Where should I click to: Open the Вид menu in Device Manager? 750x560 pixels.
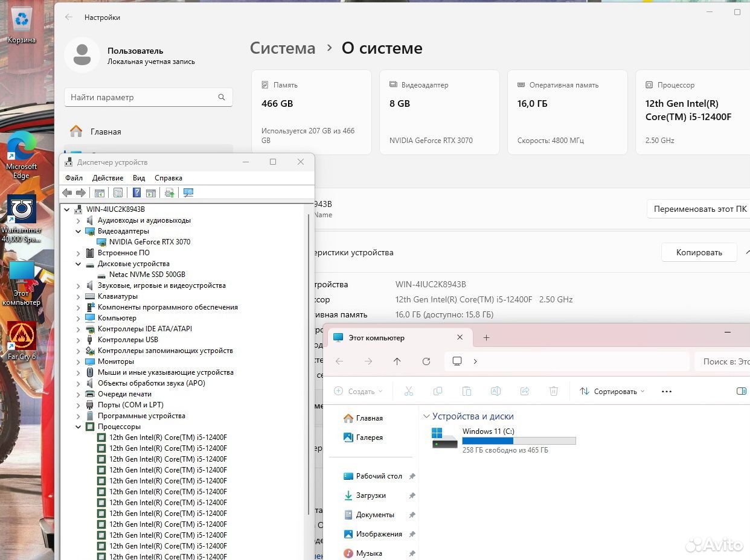[x=139, y=178]
